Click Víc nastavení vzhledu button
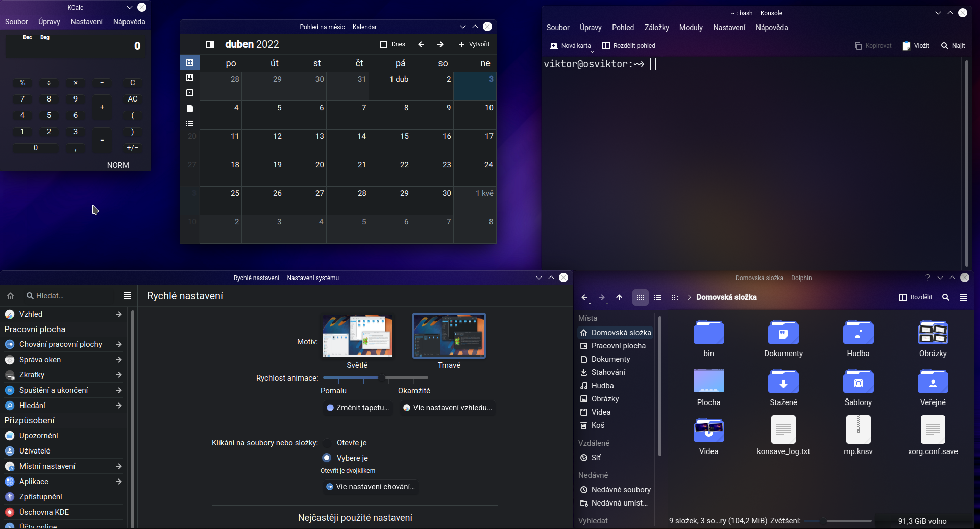Viewport: 980px width, 529px height. coord(448,408)
